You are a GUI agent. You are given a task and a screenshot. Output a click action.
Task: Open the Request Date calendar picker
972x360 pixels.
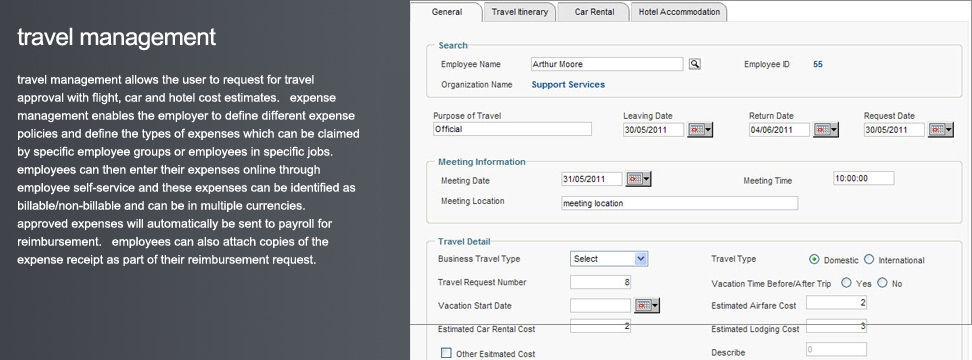[x=940, y=130]
